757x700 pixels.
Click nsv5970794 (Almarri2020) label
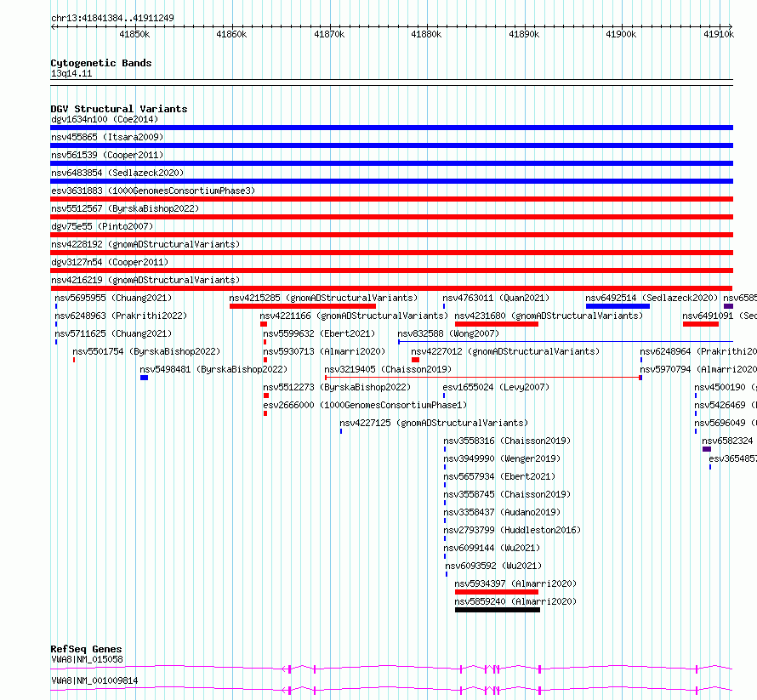(x=698, y=369)
